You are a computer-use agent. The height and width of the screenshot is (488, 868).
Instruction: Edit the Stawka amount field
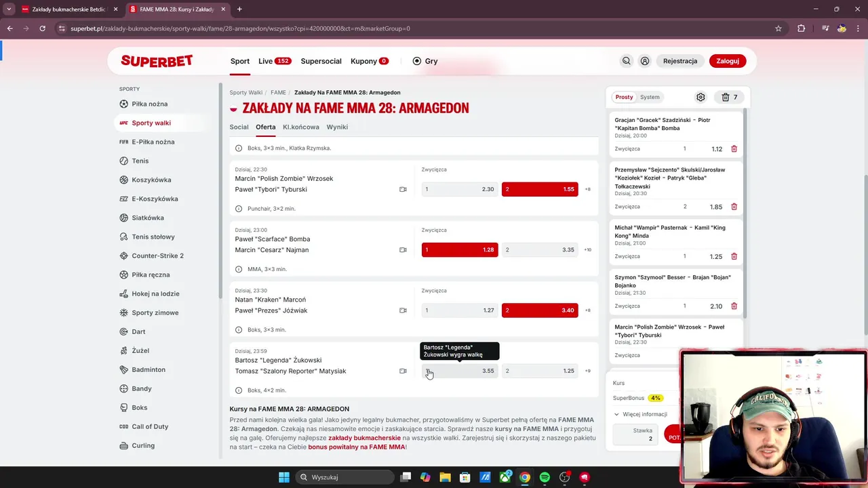coord(636,434)
